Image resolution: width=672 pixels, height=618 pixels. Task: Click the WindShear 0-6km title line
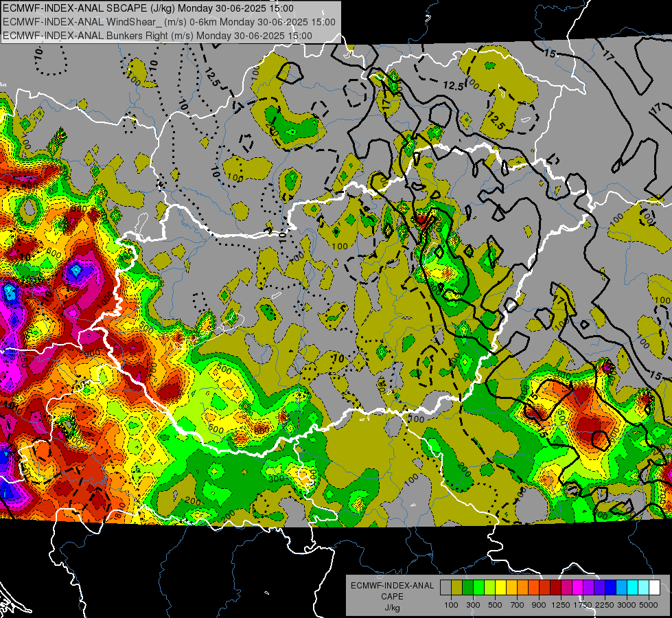pos(169,22)
